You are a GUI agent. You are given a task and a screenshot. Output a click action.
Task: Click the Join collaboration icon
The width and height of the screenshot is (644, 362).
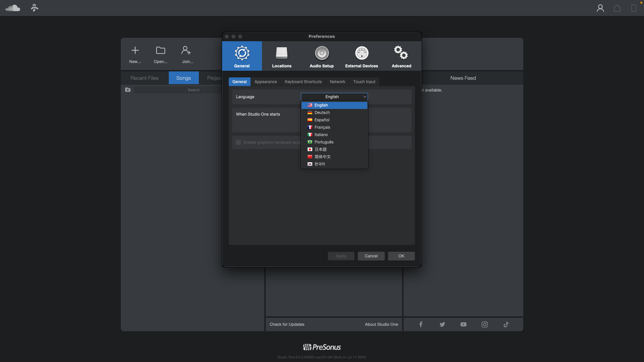click(186, 51)
